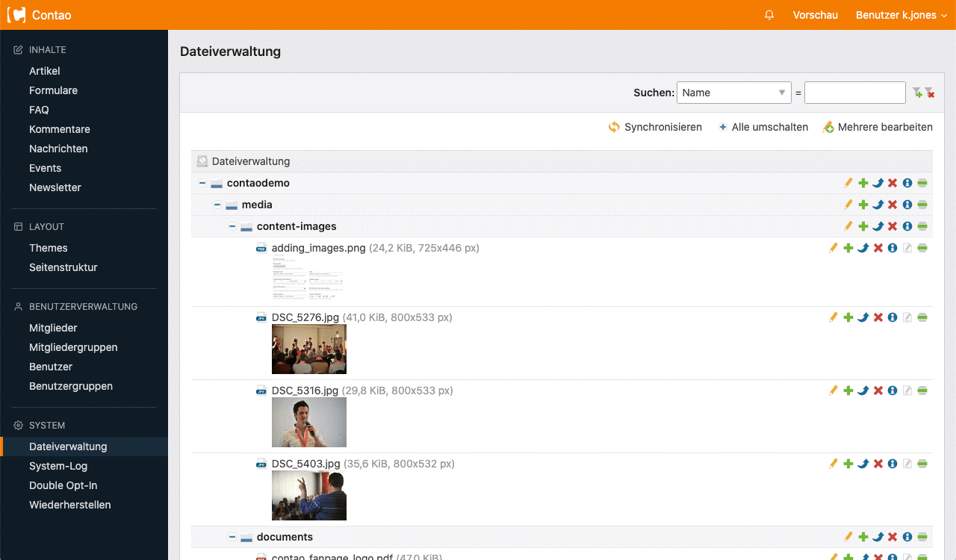This screenshot has width=956, height=560.
Task: Click the DSC_5316.jpg thumbnail image
Action: 309,422
